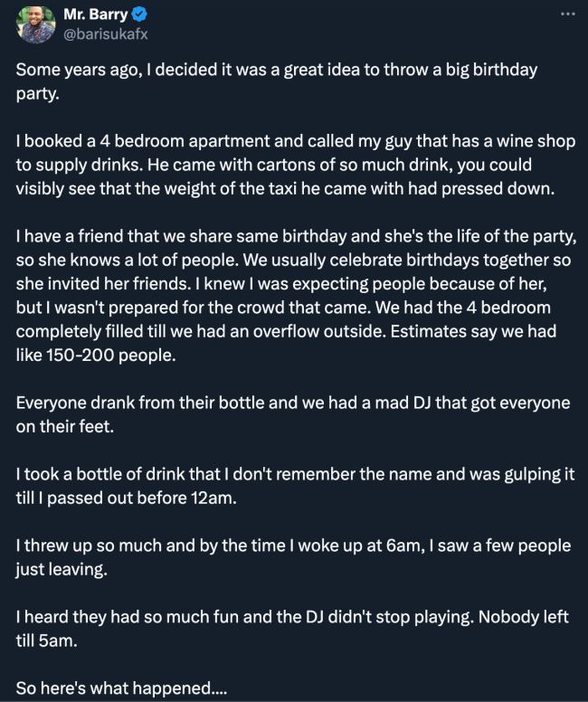The width and height of the screenshot is (588, 702).
Task: Click the Mr. Barry display name
Action: coord(96,14)
